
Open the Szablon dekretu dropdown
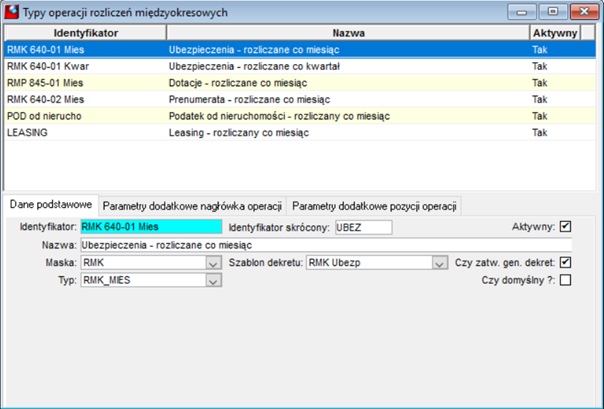439,263
